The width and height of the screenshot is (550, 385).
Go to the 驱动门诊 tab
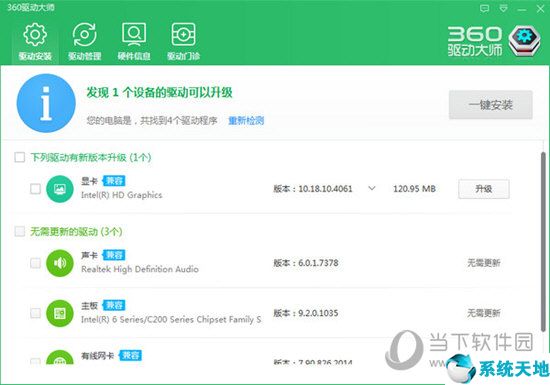pos(183,41)
